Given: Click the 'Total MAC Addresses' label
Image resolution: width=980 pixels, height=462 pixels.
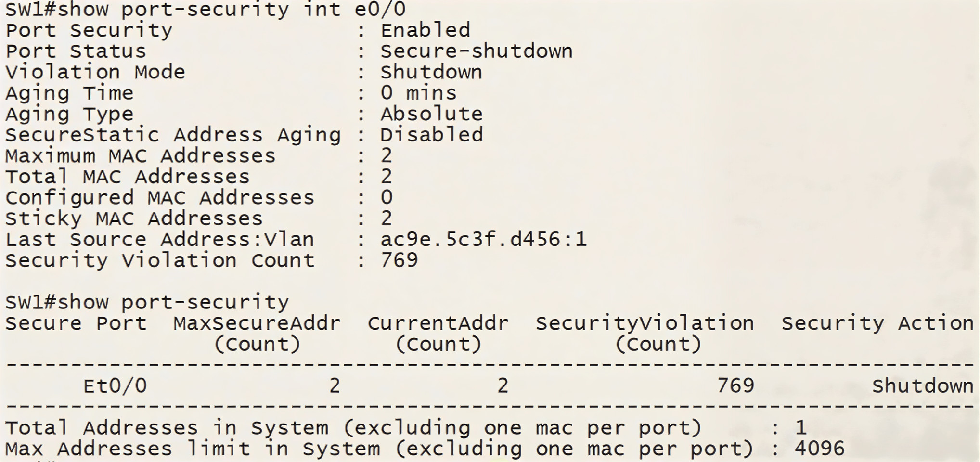Looking at the screenshot, I should [128, 177].
